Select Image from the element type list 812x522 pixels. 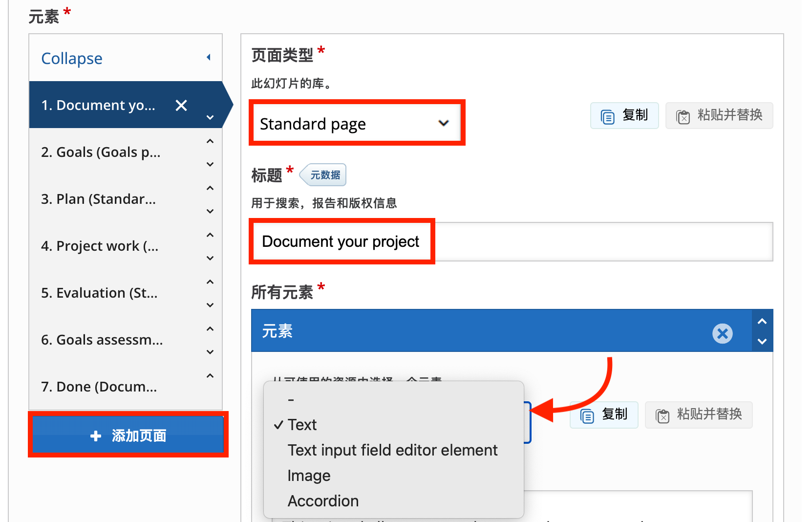click(309, 476)
